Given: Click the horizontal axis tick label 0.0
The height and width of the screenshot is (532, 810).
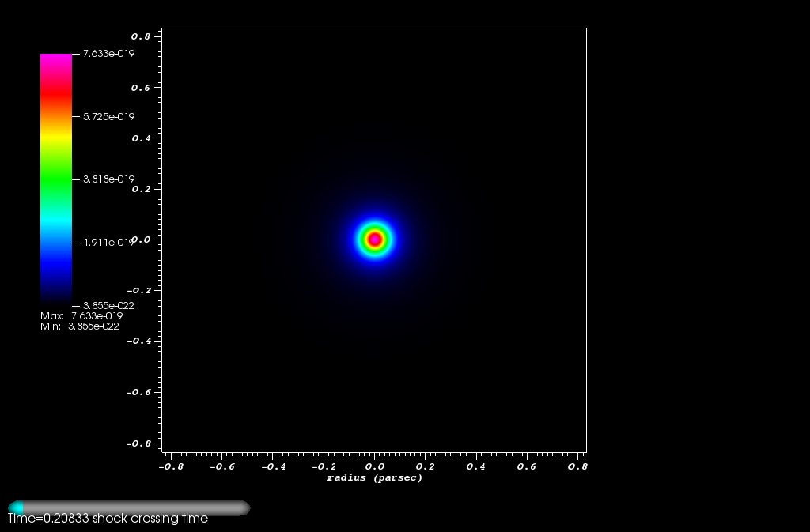Looking at the screenshot, I should tap(374, 466).
